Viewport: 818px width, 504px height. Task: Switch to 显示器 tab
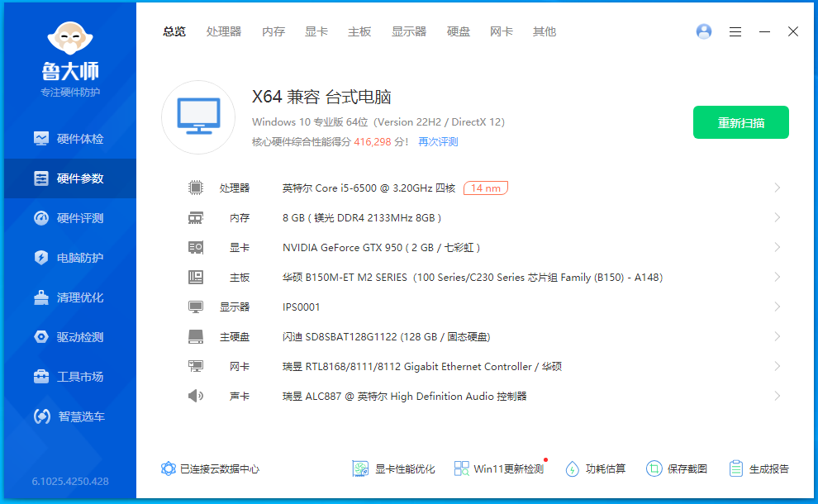pos(409,32)
